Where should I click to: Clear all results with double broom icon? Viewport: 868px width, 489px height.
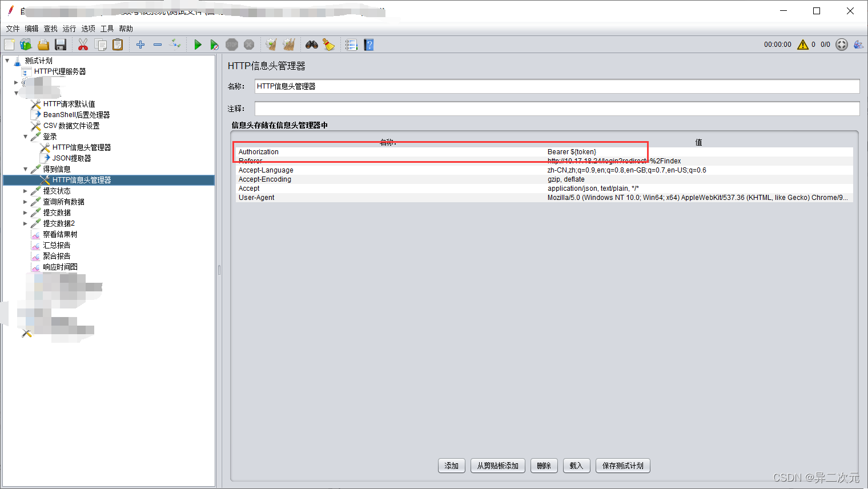click(x=289, y=45)
